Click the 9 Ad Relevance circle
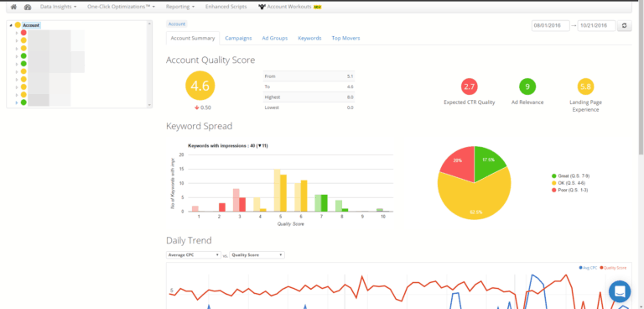The image size is (644, 309). pyautogui.click(x=527, y=86)
